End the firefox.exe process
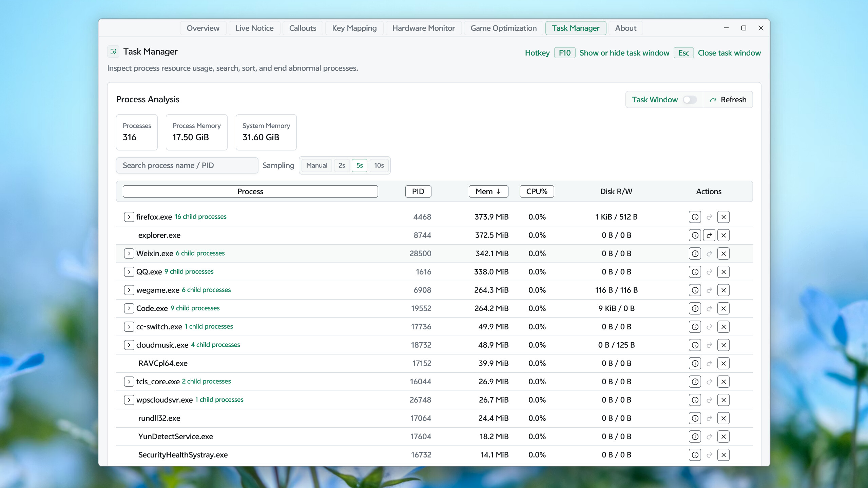 tap(723, 217)
